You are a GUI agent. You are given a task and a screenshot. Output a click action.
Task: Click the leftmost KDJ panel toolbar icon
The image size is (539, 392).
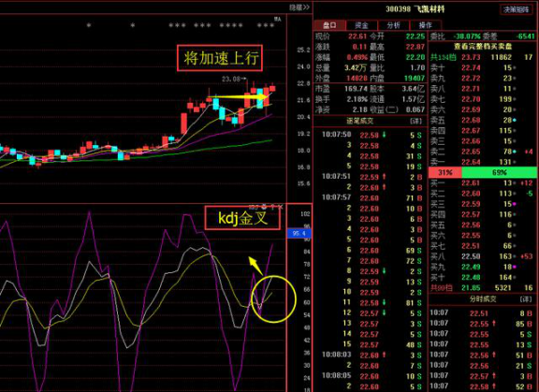coord(254,207)
